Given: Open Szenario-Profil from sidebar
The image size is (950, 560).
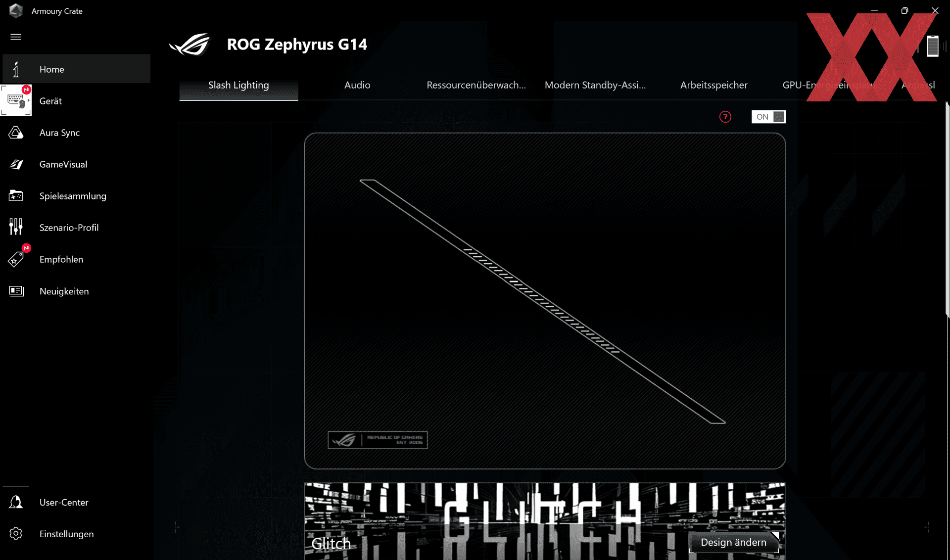Looking at the screenshot, I should point(76,228).
